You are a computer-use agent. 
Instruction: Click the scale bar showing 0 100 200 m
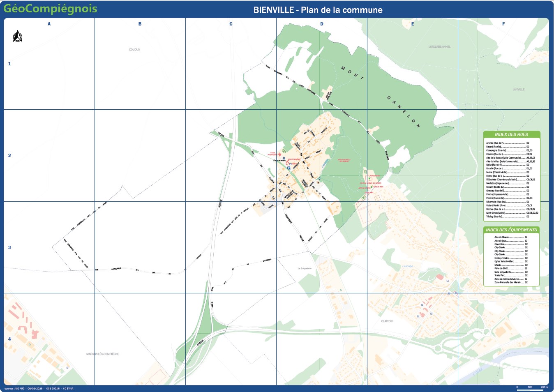click(x=532, y=387)
